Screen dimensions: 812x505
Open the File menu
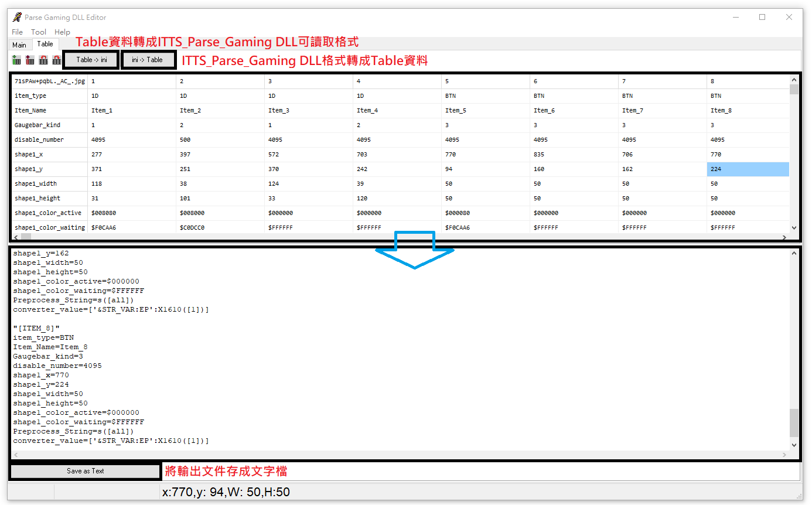18,32
